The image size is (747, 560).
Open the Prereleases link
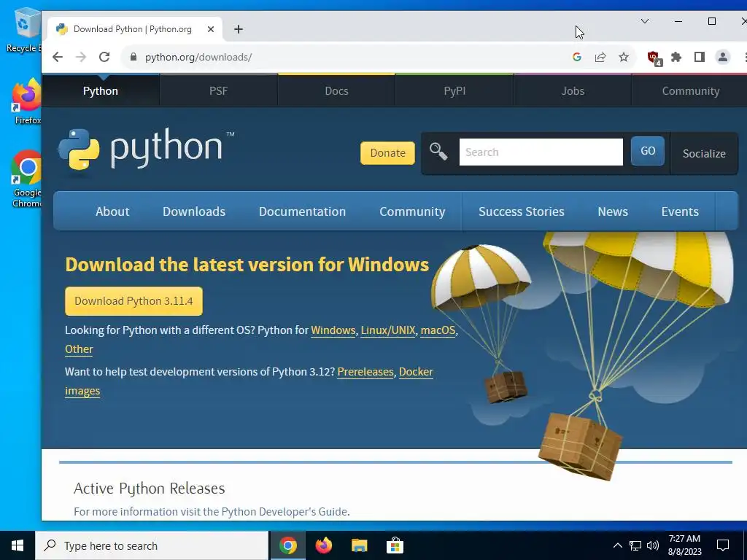[365, 371]
